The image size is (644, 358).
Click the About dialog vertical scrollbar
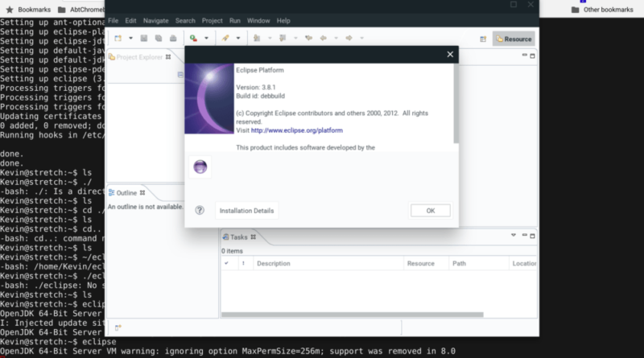pos(456,104)
